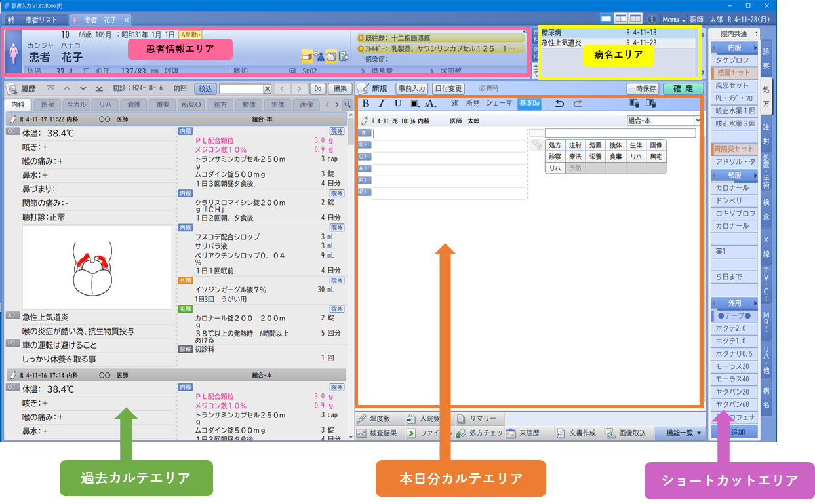Click the italic formatting icon
Screen dimensions: 815x504
[382, 104]
